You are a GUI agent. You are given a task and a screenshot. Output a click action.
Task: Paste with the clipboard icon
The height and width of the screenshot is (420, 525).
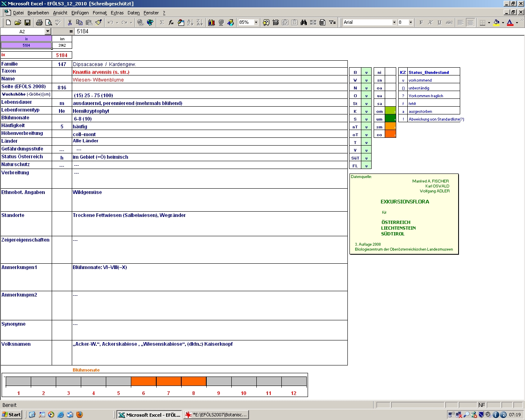click(89, 23)
